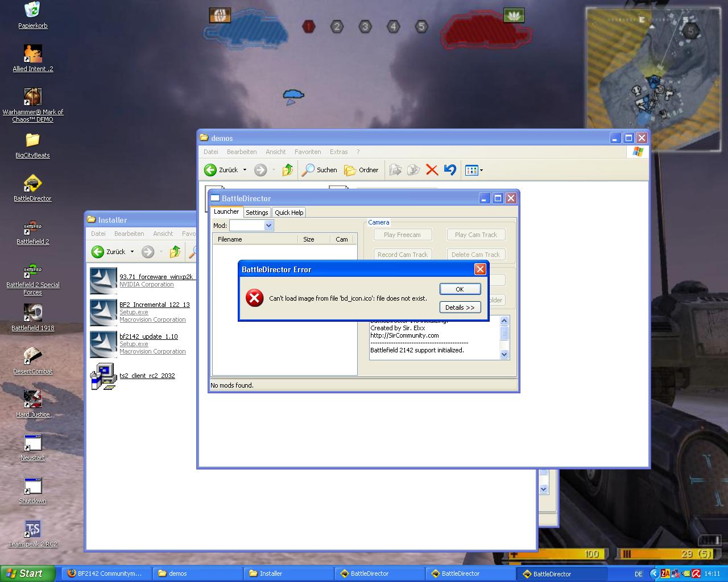728x582 pixels.
Task: Open the Bearbeiten menu in demos window
Action: pyautogui.click(x=242, y=152)
